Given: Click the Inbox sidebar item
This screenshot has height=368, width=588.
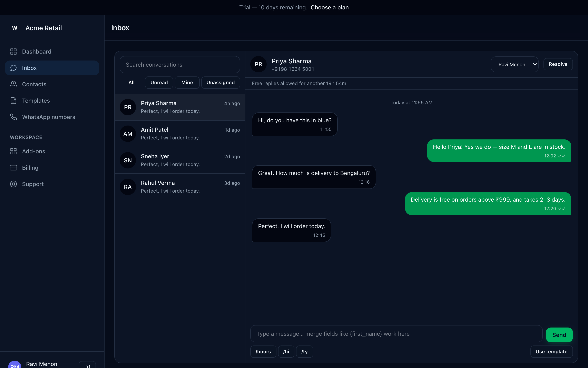Looking at the screenshot, I should 52,68.
